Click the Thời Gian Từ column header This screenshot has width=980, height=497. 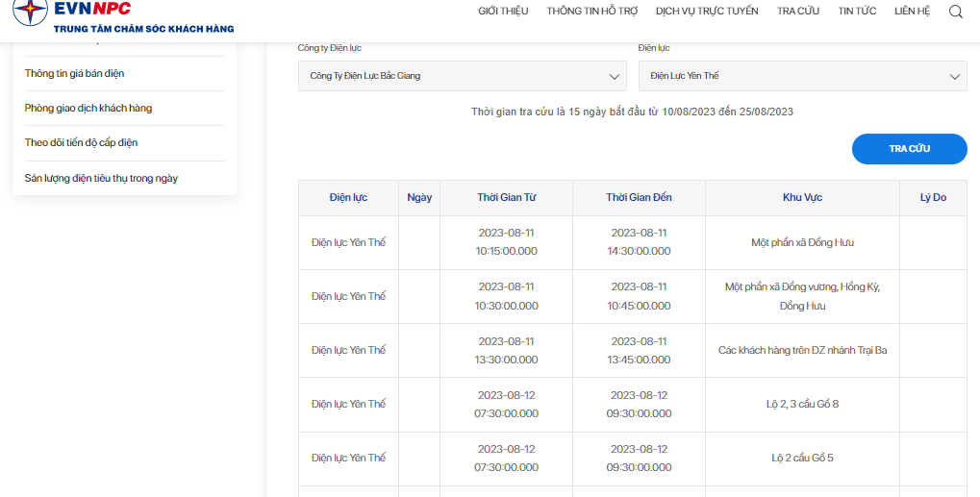coord(506,197)
